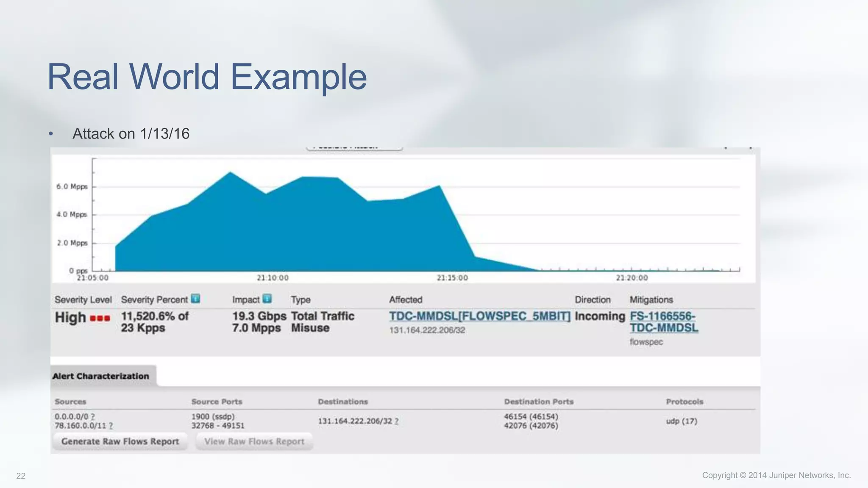Click Generate Raw Flows Report button
Viewport: 868px width, 488px height.
(x=120, y=441)
